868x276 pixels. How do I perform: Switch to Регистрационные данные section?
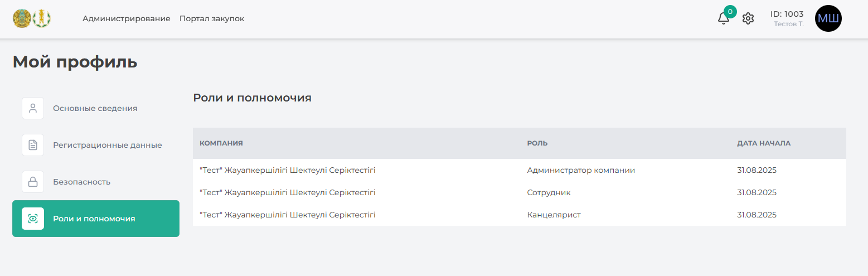[107, 145]
